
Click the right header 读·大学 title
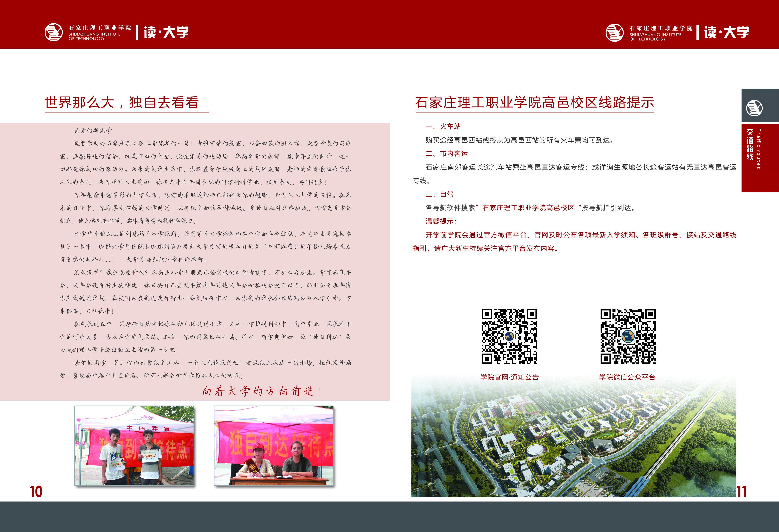point(726,33)
